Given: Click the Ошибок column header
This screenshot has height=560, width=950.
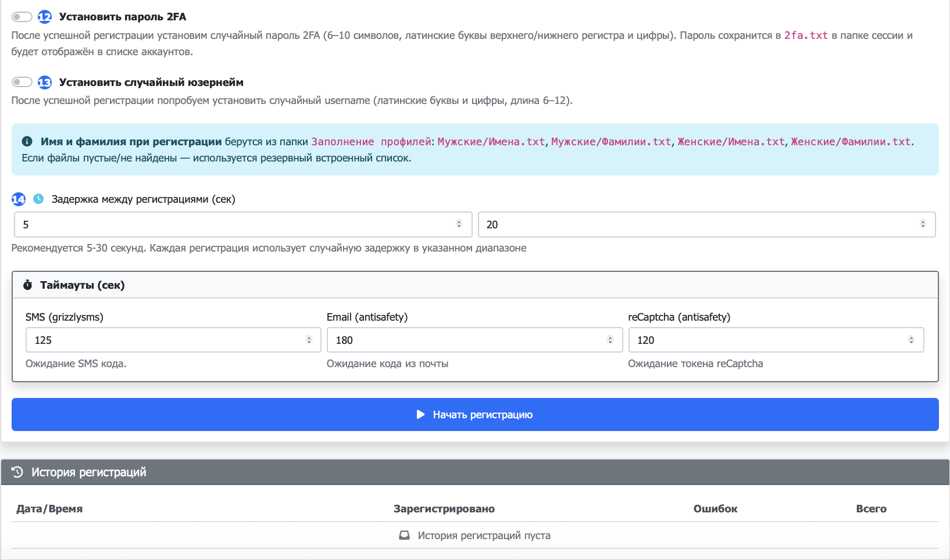Looking at the screenshot, I should pos(715,508).
